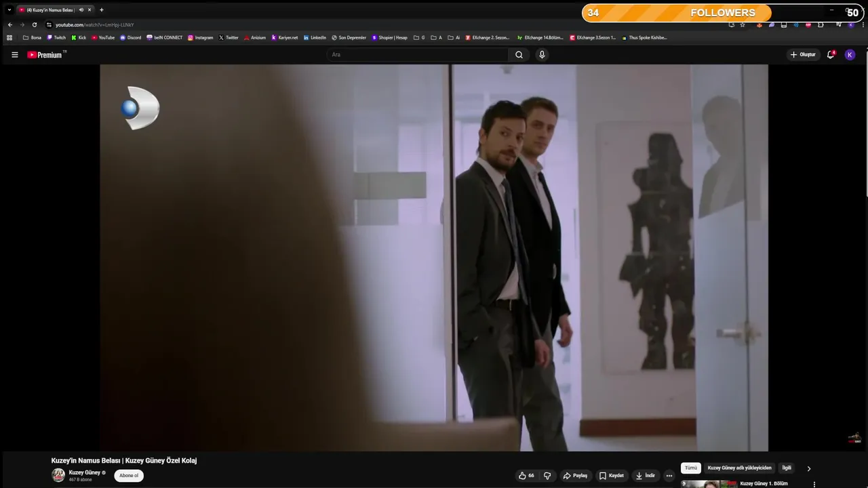Open the LinkedIn bookmark

tap(315, 38)
